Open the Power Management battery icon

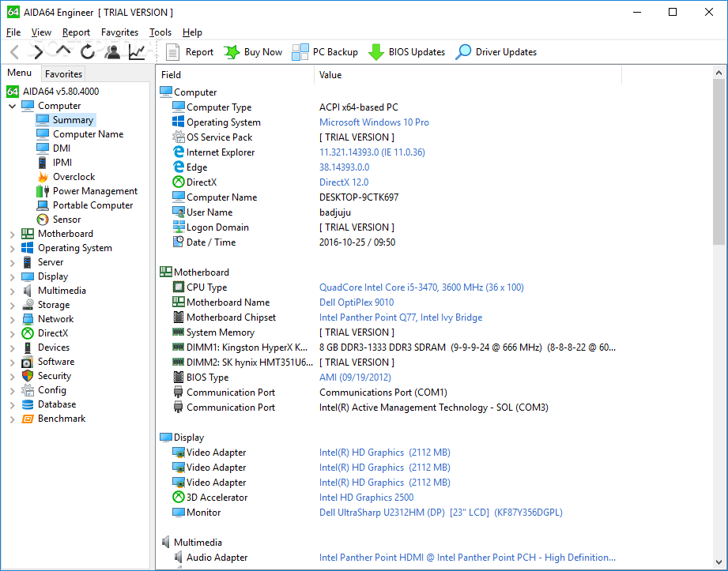[x=43, y=191]
